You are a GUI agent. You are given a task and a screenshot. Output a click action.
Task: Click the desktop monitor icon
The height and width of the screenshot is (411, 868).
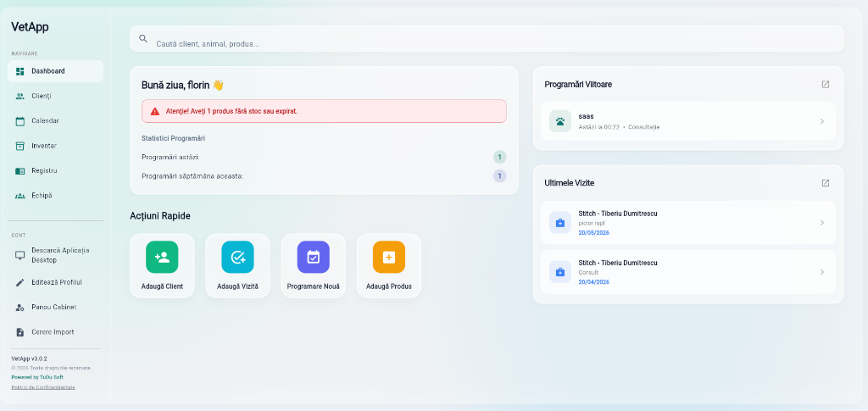20,255
